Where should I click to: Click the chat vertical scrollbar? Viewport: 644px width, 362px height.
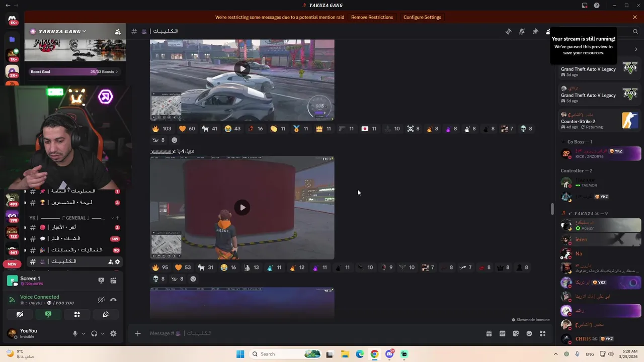552,208
